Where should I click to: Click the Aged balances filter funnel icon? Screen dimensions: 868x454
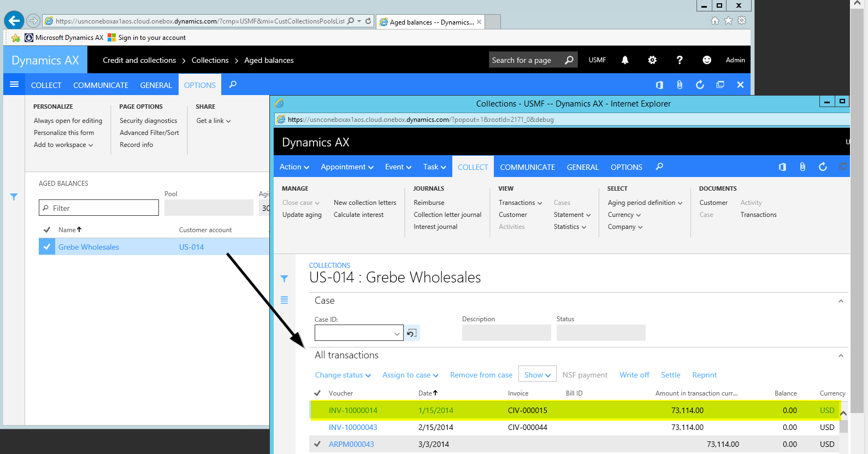click(14, 197)
